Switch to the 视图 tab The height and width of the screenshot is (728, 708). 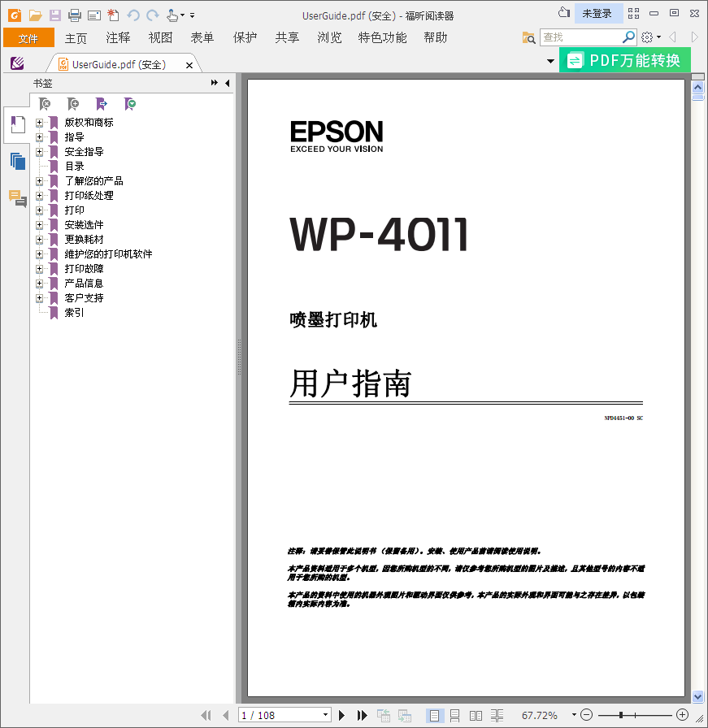point(160,37)
